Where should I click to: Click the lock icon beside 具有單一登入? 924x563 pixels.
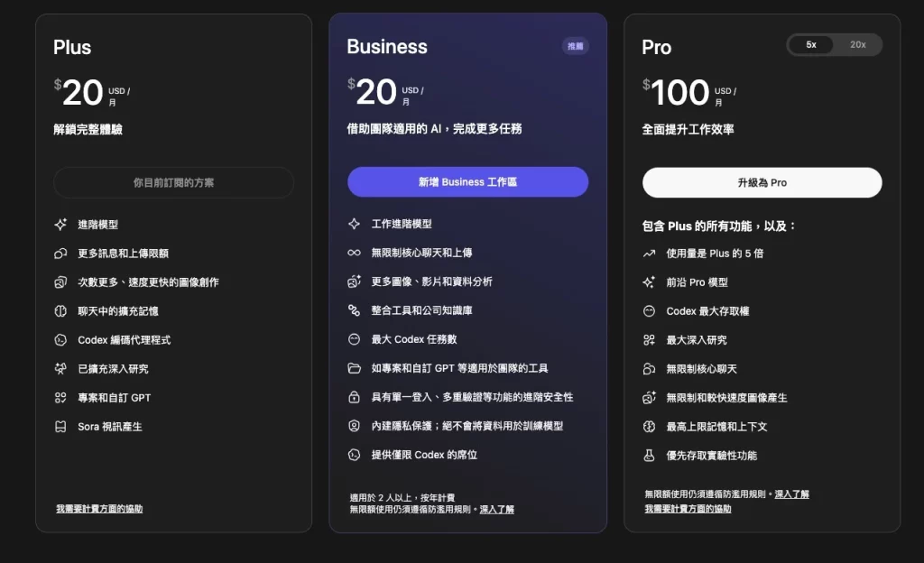point(355,397)
